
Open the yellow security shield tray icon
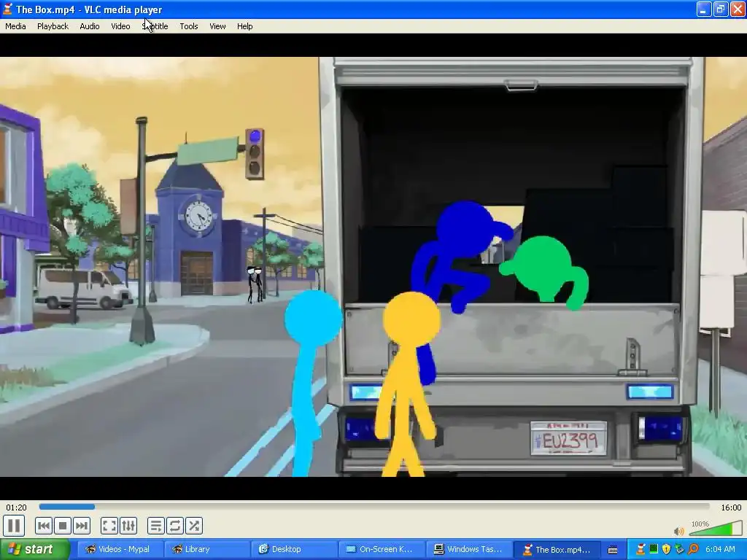666,549
